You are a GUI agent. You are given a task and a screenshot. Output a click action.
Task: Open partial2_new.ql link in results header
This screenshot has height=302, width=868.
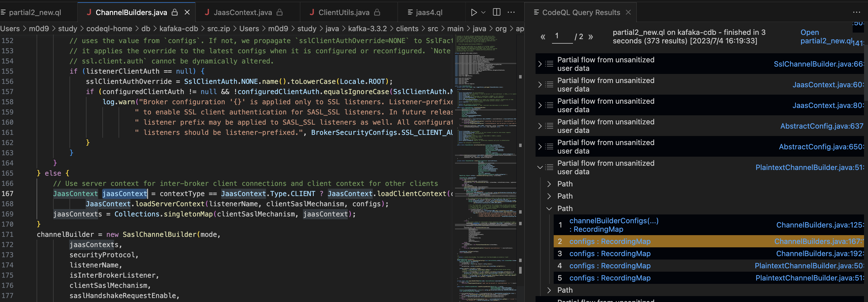826,37
